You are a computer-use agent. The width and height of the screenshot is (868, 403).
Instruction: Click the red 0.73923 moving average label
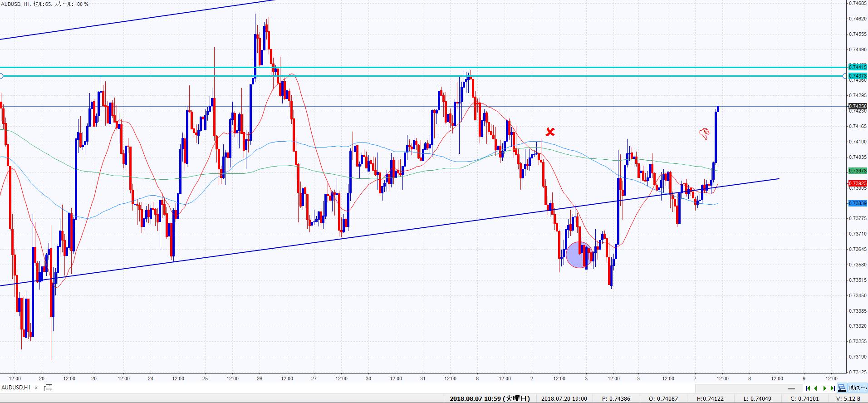857,184
